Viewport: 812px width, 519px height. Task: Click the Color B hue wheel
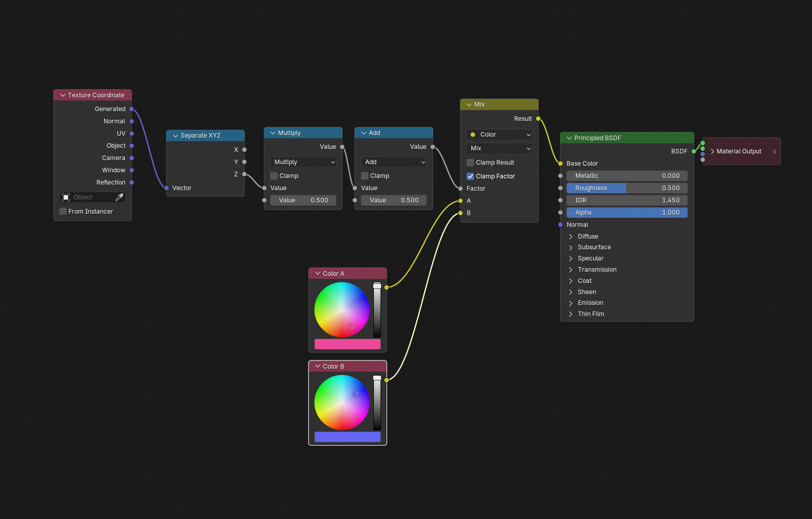point(342,403)
